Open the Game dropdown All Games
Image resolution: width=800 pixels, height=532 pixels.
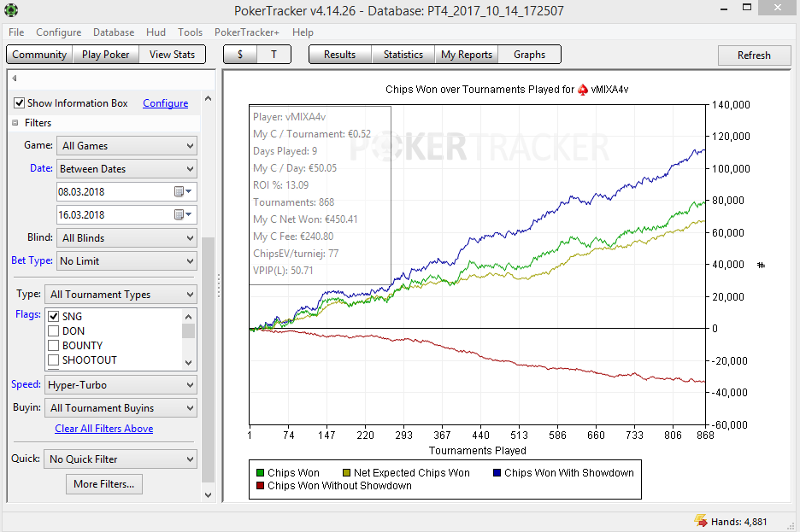(x=126, y=146)
